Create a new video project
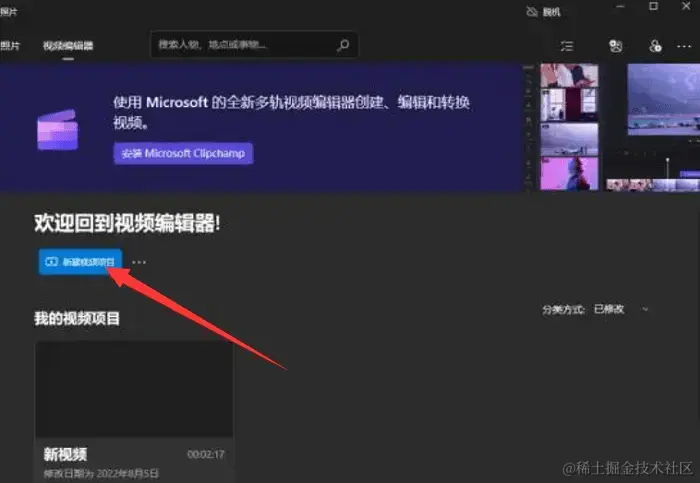 click(80, 262)
